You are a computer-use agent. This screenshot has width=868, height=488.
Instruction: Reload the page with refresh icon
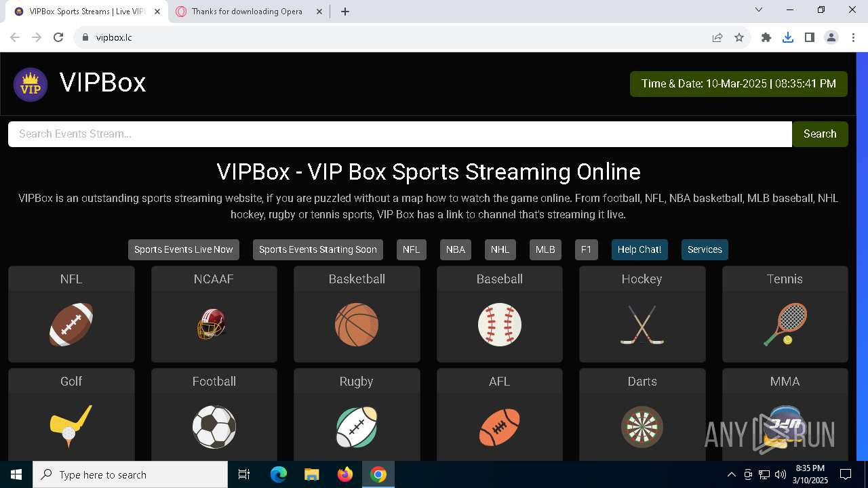(x=58, y=37)
